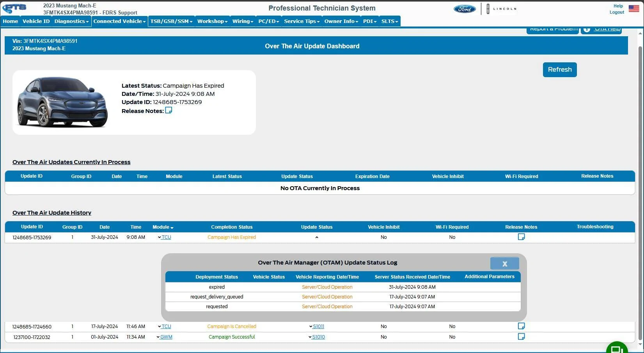Click the Campaign Is Cancelled status
644x353 pixels.
click(232, 327)
